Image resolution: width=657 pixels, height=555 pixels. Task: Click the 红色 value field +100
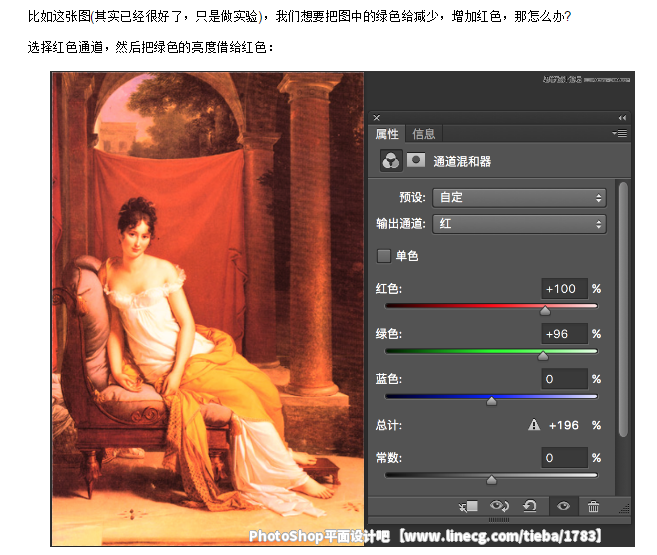(x=564, y=289)
